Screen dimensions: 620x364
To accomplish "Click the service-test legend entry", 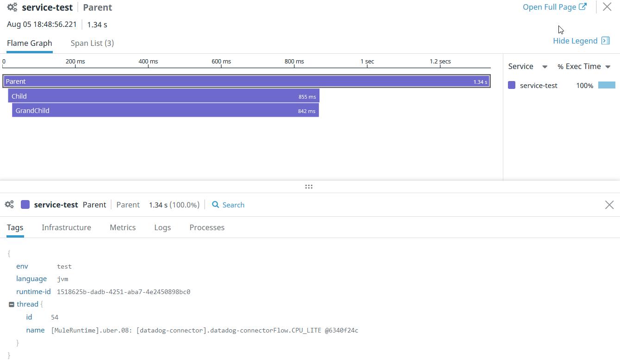I will [x=539, y=85].
